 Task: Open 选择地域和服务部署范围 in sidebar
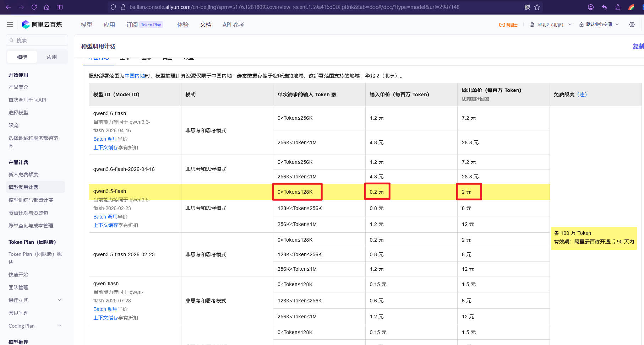(33, 142)
